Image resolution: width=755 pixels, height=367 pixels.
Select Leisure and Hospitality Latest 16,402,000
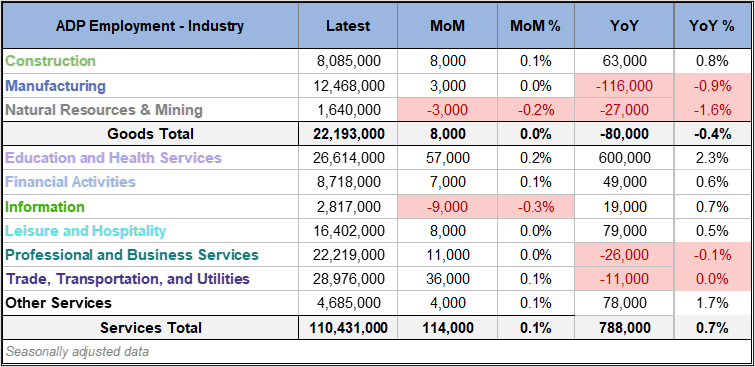point(349,231)
